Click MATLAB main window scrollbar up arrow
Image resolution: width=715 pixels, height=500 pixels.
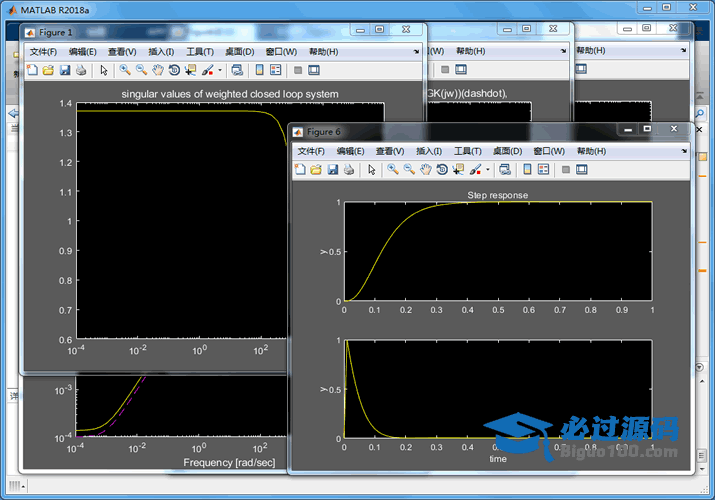coord(702,381)
